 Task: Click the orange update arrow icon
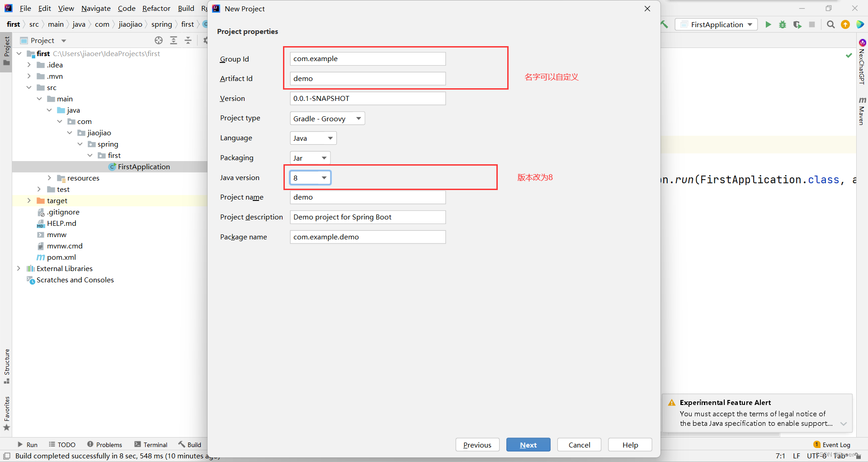click(845, 24)
